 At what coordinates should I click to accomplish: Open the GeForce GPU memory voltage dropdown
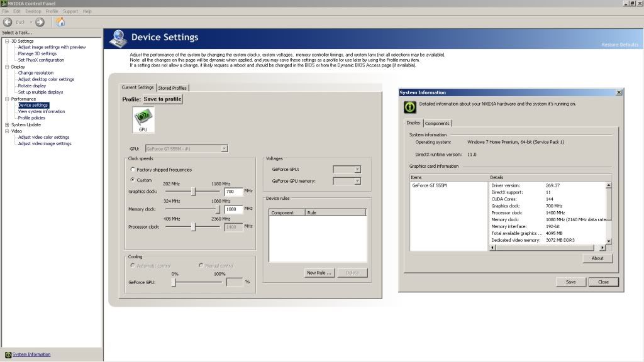pyautogui.click(x=357, y=181)
